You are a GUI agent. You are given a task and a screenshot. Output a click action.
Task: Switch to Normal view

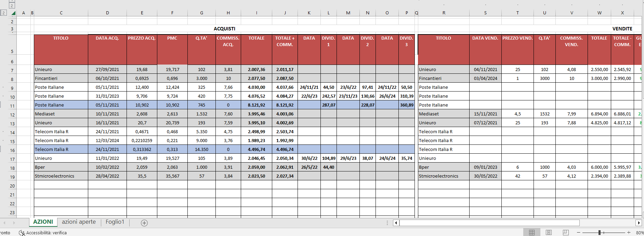532,233
